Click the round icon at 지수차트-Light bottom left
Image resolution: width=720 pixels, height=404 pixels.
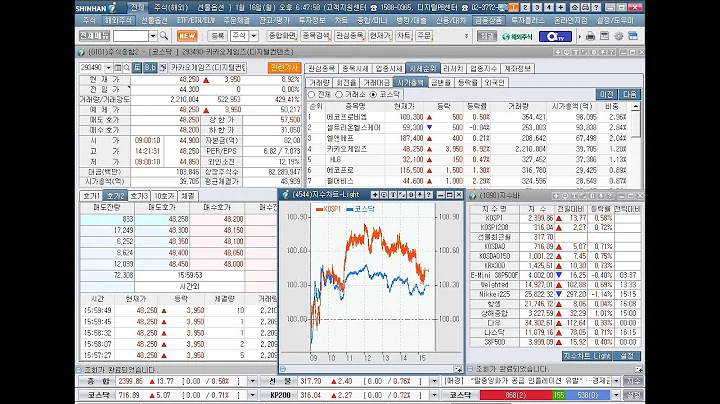tap(283, 369)
